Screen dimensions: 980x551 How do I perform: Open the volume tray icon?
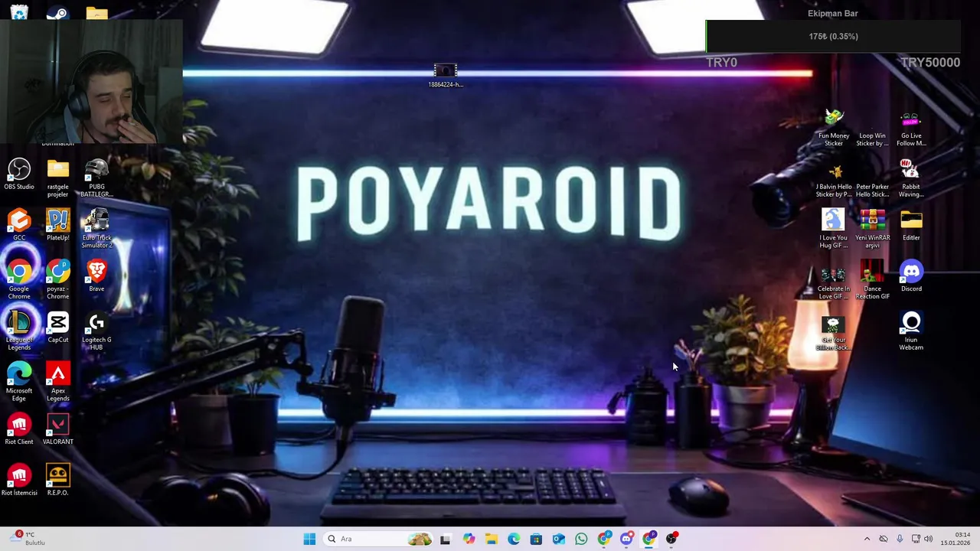tap(929, 539)
